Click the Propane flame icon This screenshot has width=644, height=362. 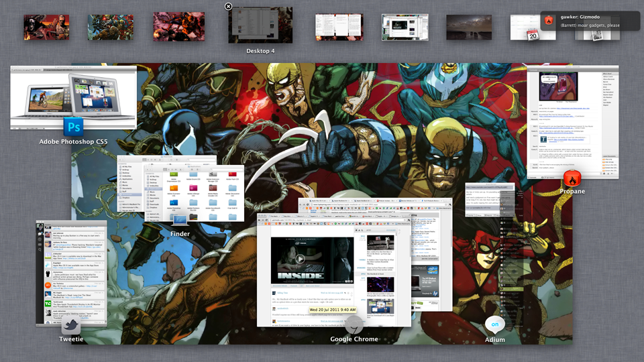[x=572, y=178]
